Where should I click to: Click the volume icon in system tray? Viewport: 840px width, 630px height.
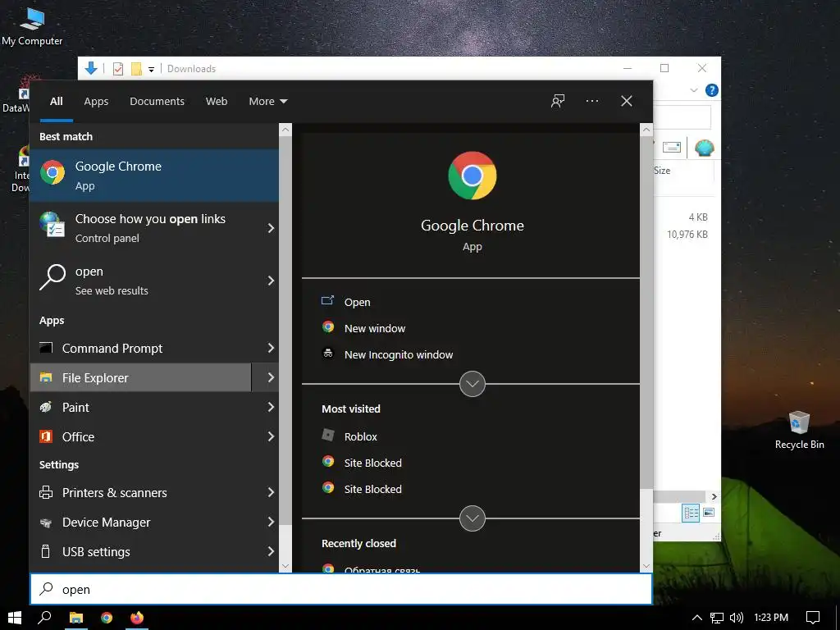pyautogui.click(x=737, y=618)
